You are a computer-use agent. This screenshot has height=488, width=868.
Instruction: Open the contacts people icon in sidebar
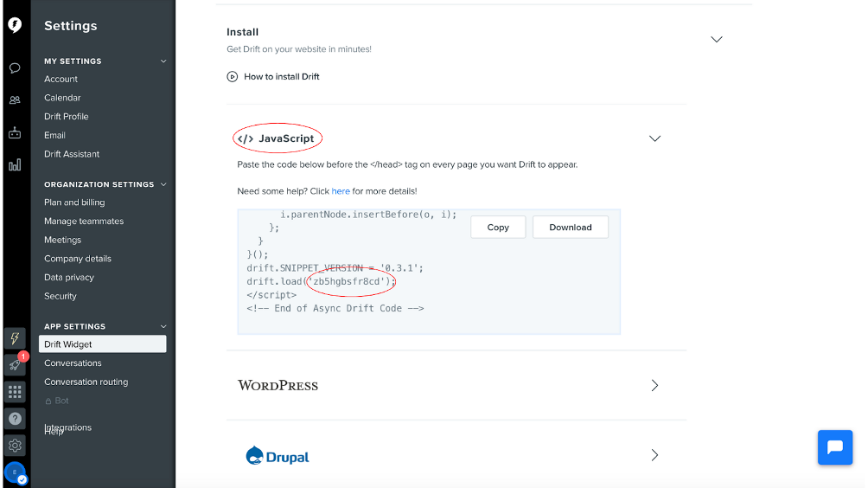15,100
